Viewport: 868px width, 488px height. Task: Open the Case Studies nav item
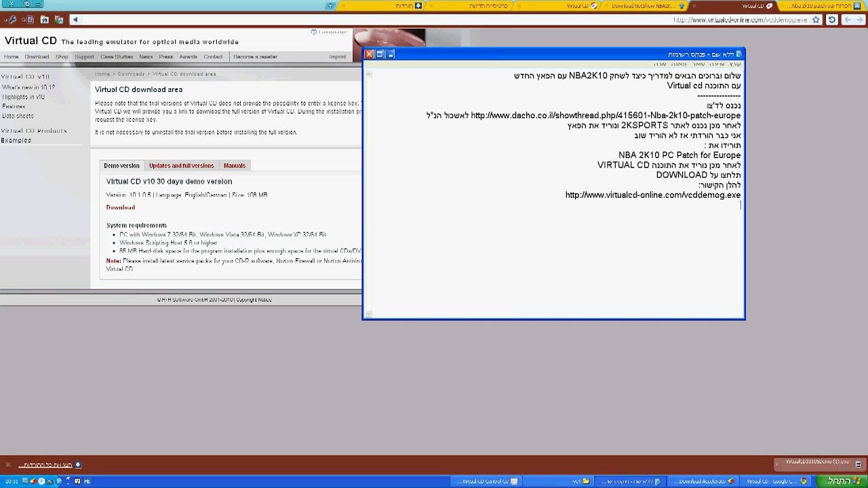(117, 57)
